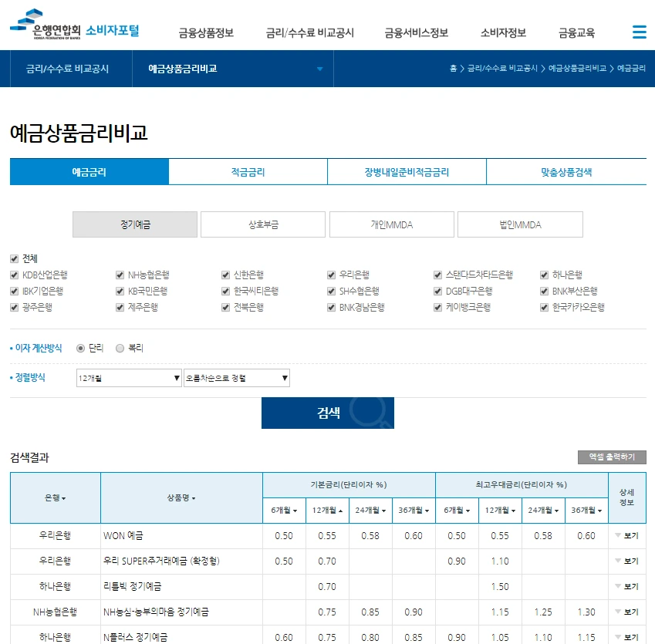
Task: Click 보기 for N플러스 정기예금 row
Action: pos(627,637)
